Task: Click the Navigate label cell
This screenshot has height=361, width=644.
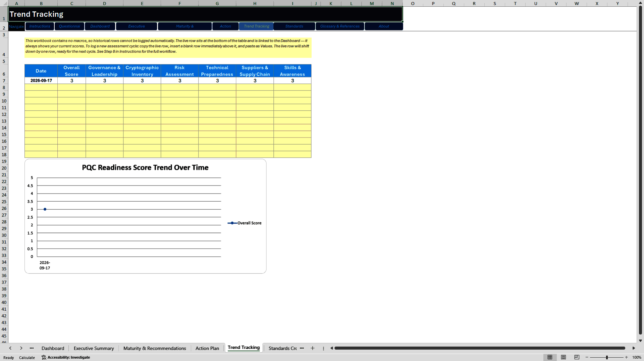Action: click(x=16, y=26)
